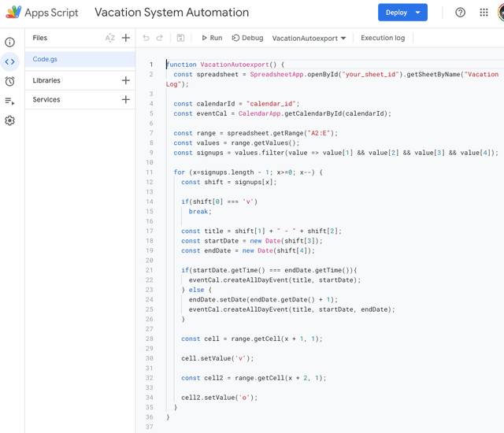504x433 pixels.
Task: Expand the Deploy dropdown arrow
Action: pos(418,13)
